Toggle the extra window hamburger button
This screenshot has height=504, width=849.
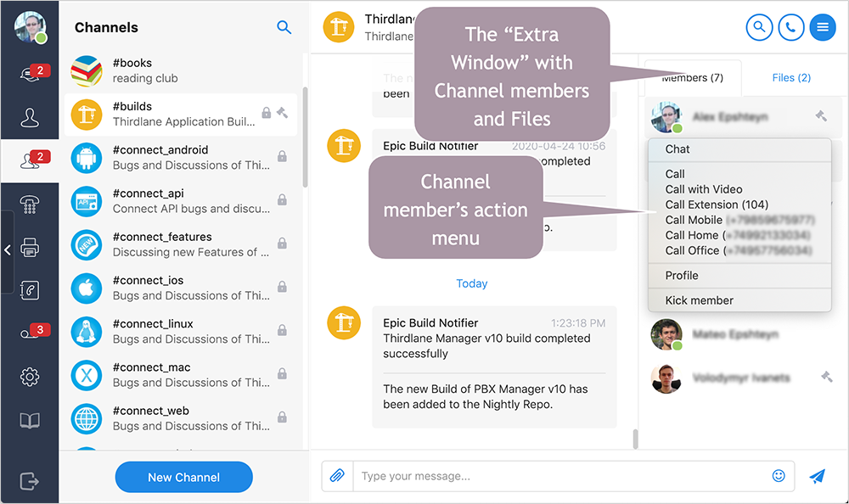pyautogui.click(x=822, y=27)
